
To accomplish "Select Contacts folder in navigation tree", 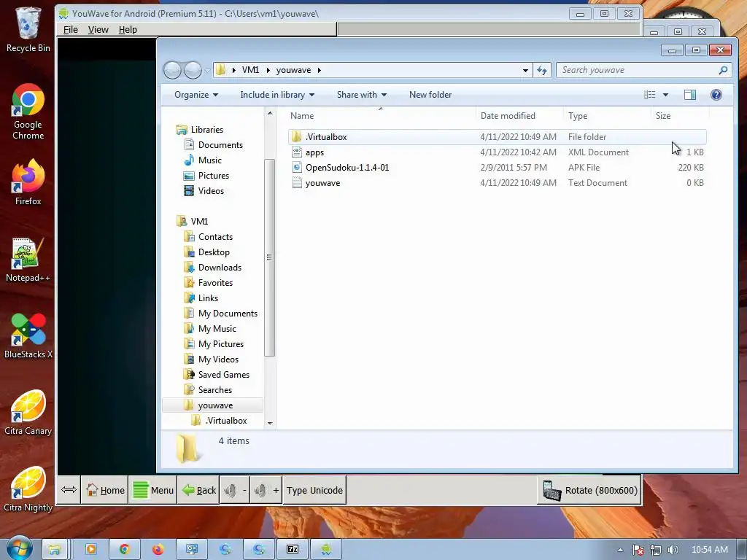I will pyautogui.click(x=209, y=237).
